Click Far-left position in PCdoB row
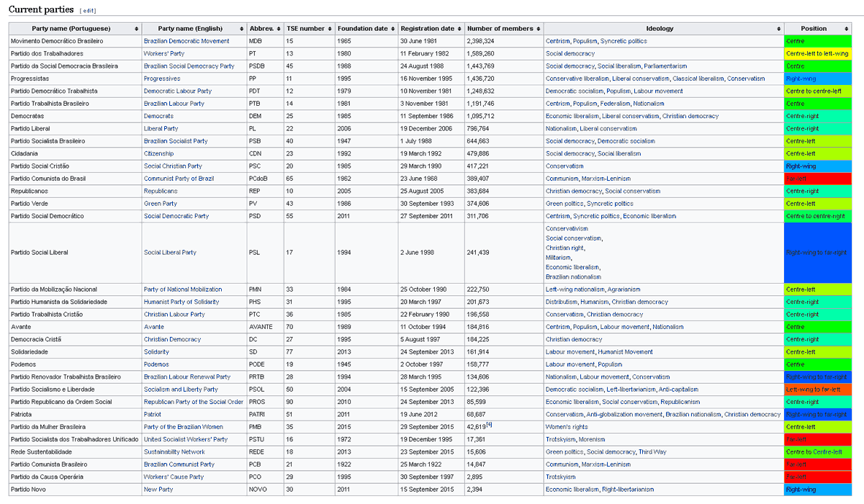The width and height of the screenshot is (864, 504). (818, 179)
